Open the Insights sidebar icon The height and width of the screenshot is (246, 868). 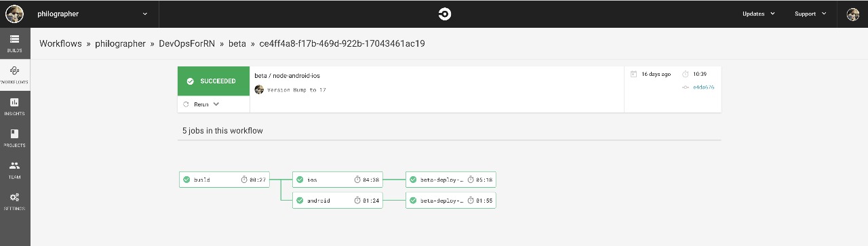(14, 106)
